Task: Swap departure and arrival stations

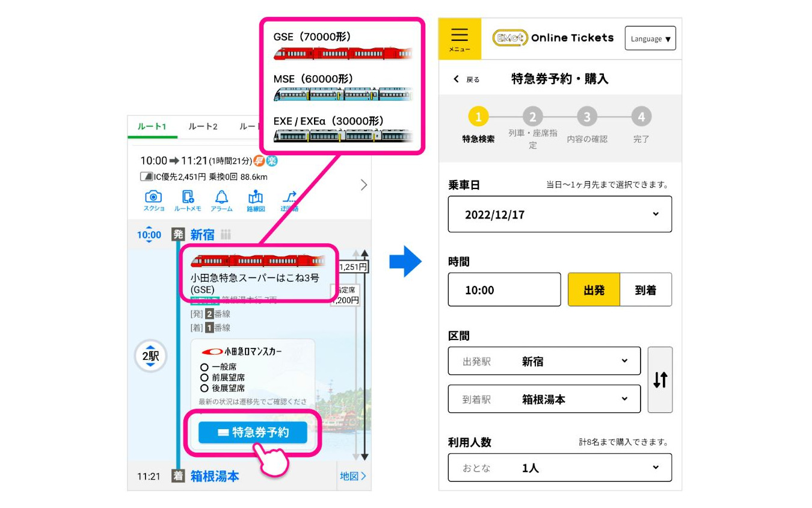Action: click(660, 380)
